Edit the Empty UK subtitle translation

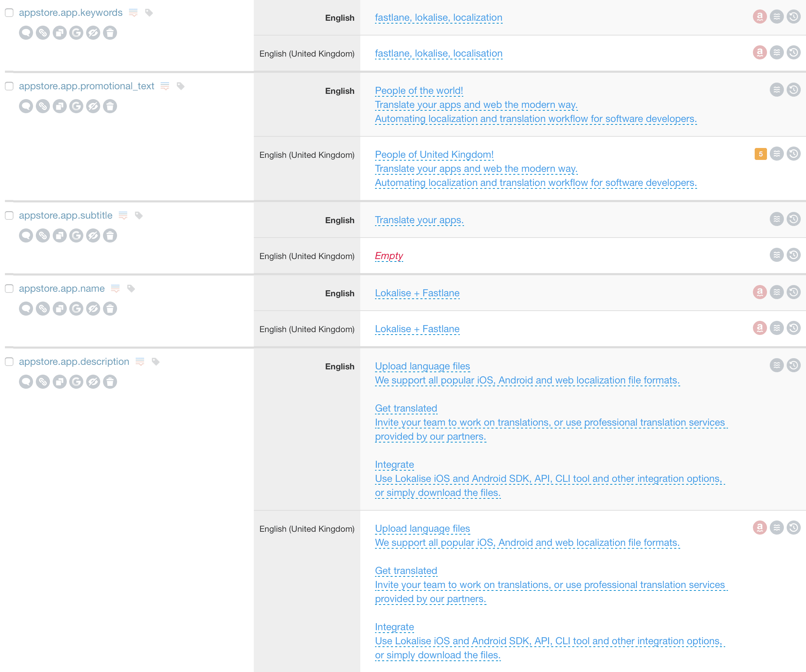click(389, 256)
